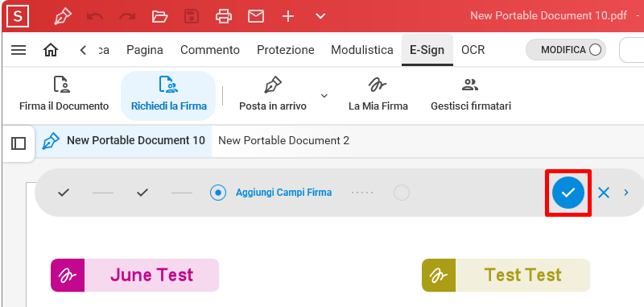Create new document with the plus icon

tap(288, 16)
